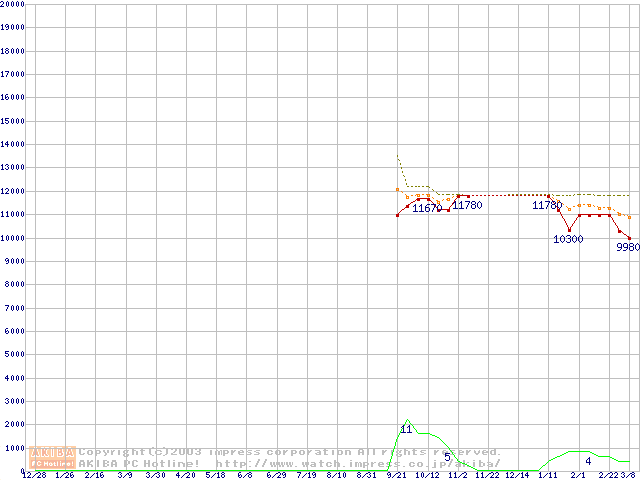Select the 12/28 date on the x-axis
This screenshot has height=480, width=640.
coord(33,475)
